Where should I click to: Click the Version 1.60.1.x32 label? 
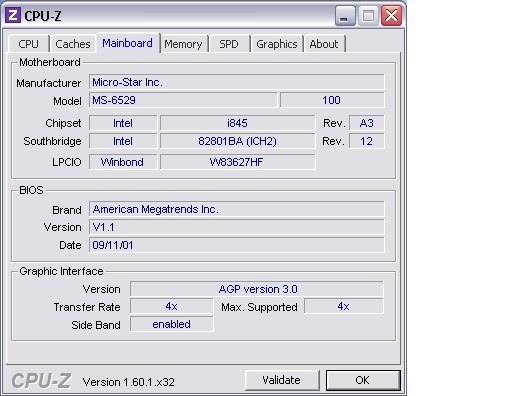[x=129, y=382]
